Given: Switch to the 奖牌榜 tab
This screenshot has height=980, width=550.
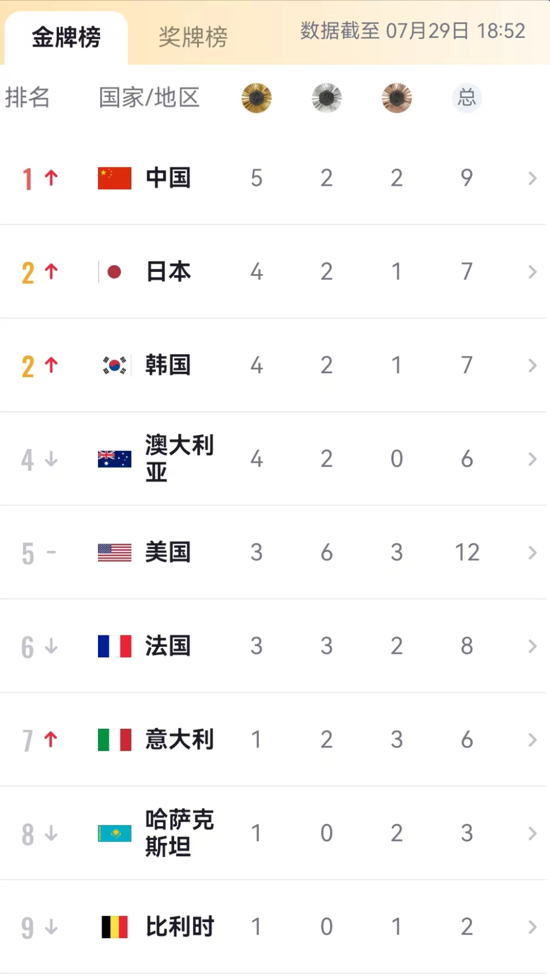Looking at the screenshot, I should pos(193,37).
